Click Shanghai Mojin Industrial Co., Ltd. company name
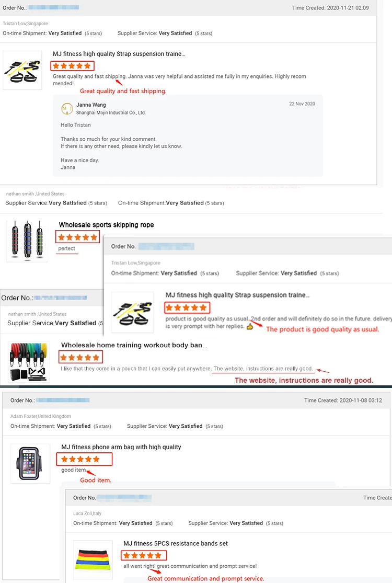This screenshot has height=583, width=392. (111, 112)
